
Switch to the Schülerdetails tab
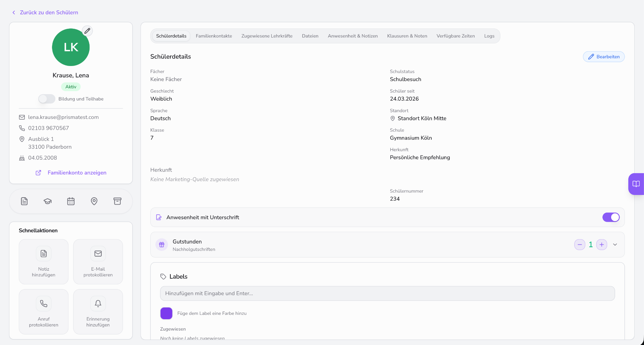pos(171,36)
